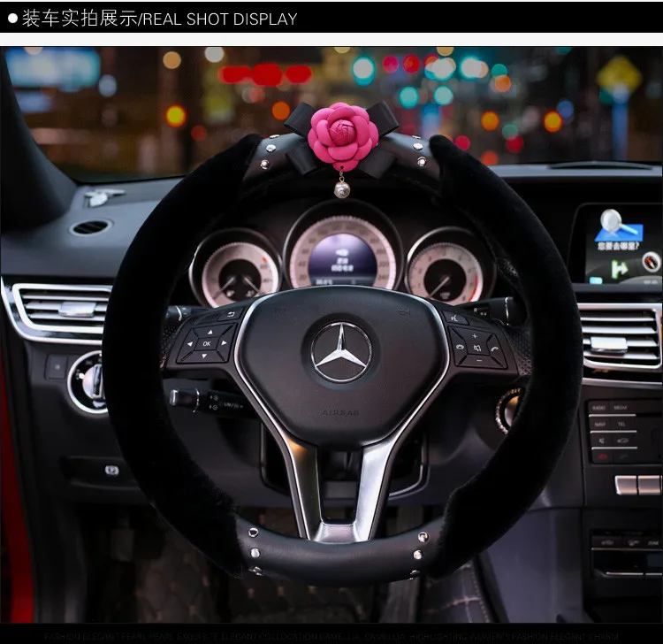Tap the TEL button on the center console
The width and height of the screenshot is (663, 644).
(621, 424)
